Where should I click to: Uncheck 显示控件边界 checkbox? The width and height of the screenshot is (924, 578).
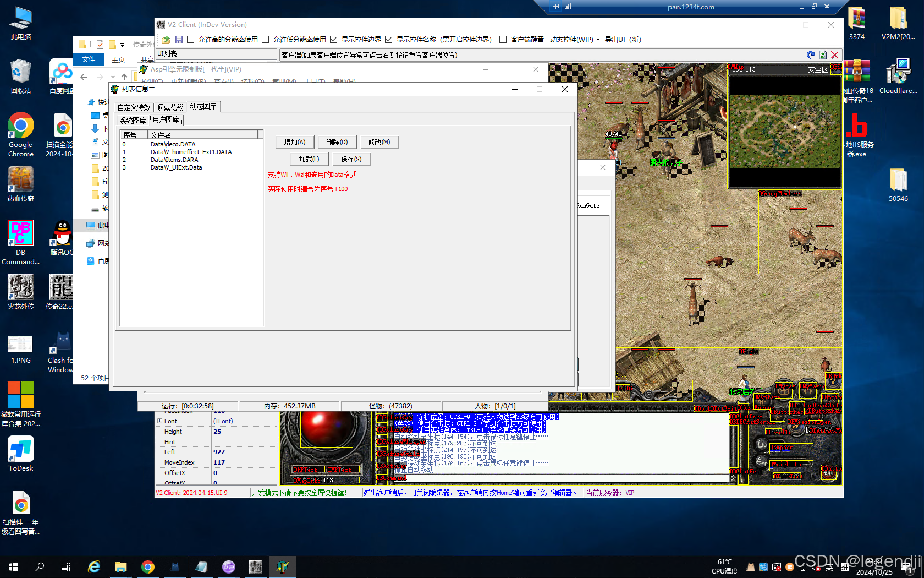[x=334, y=39]
